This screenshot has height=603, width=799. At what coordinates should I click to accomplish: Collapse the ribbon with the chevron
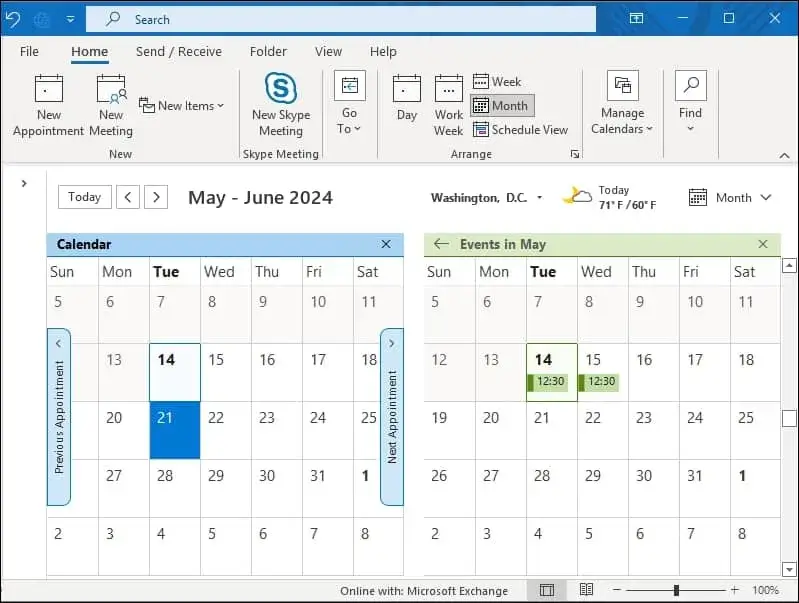click(784, 155)
